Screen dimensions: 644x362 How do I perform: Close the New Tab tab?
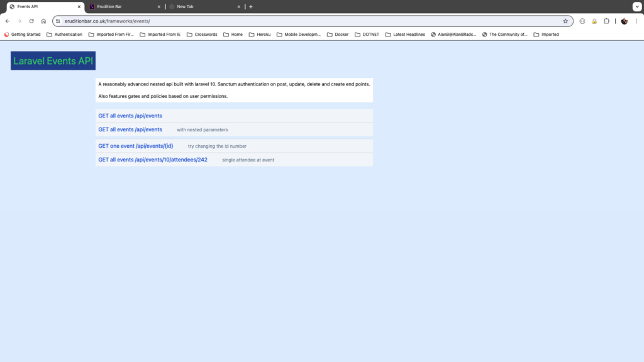click(x=238, y=6)
